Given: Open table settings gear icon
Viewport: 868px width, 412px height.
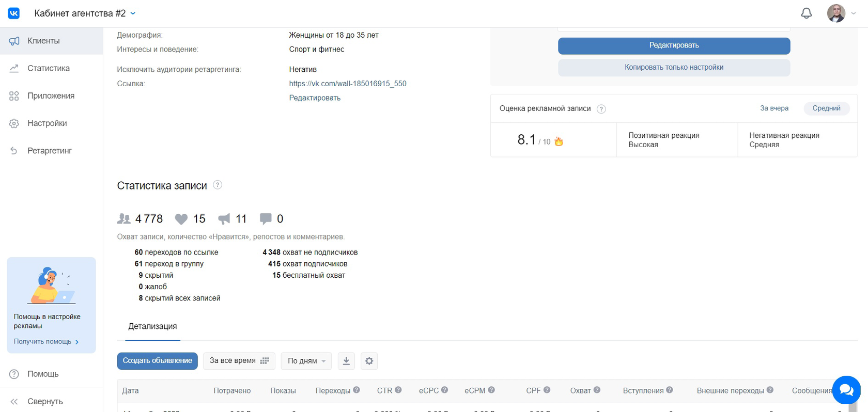Looking at the screenshot, I should tap(369, 361).
